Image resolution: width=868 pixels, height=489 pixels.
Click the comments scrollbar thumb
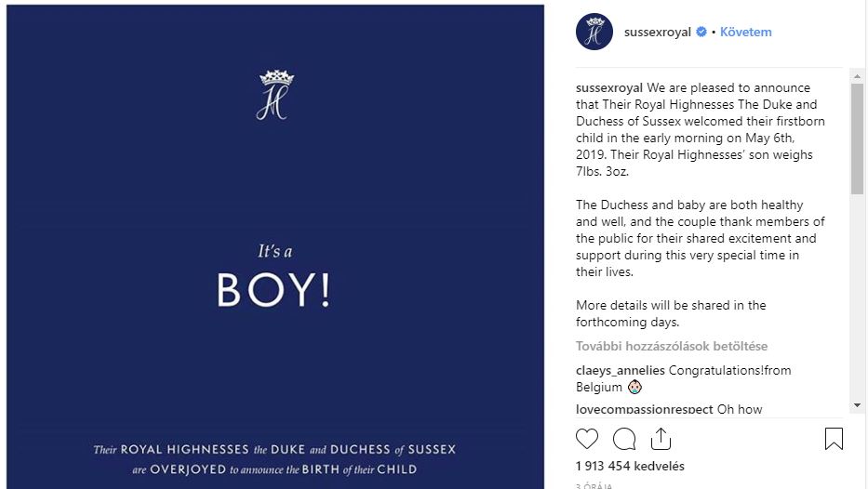(x=857, y=139)
